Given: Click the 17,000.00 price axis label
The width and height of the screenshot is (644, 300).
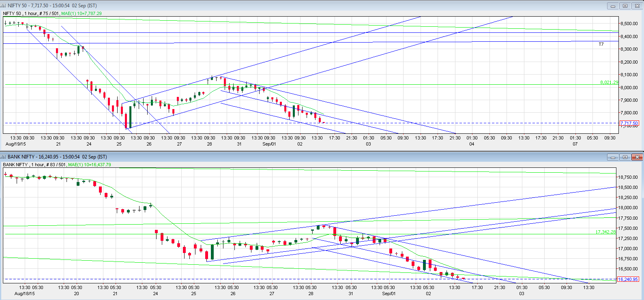Looking at the screenshot, I should coord(627,249).
